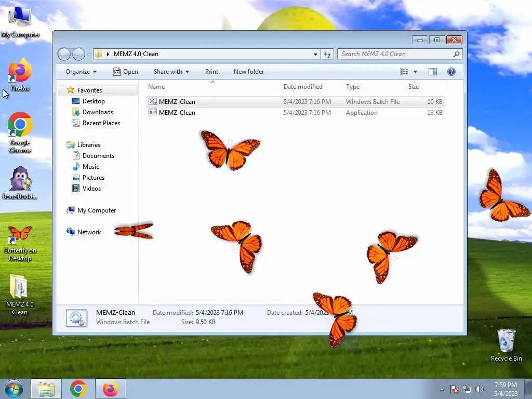The width and height of the screenshot is (532, 399).
Task: Select the MEMZ-Clean batch file icon
Action: click(x=153, y=101)
